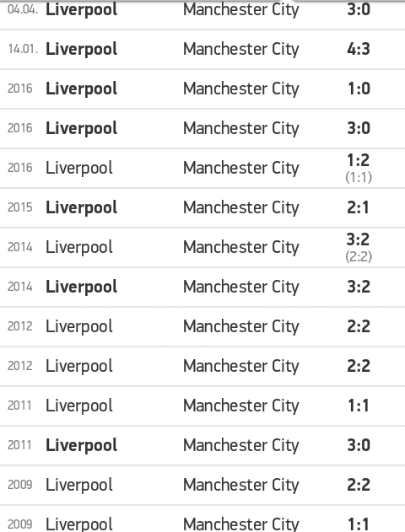Open the 14.01. Liverpool 4:3 match
The width and height of the screenshot is (405, 532).
[x=202, y=50]
